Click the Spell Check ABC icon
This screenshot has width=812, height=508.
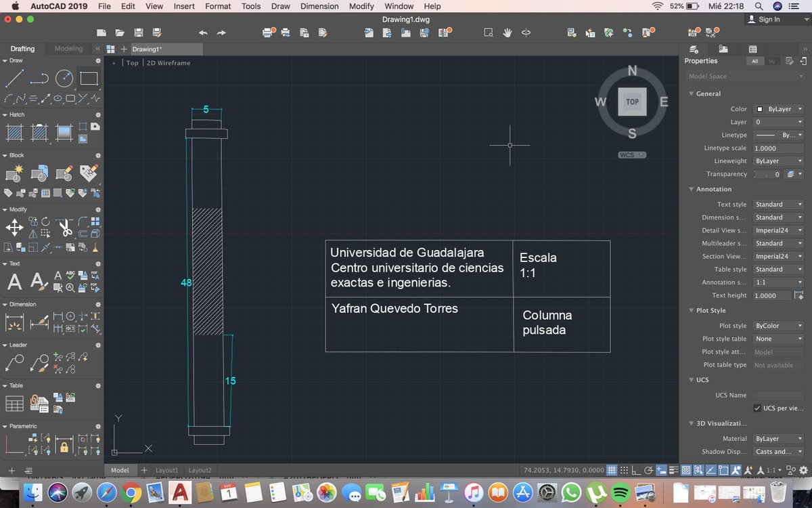(x=70, y=275)
